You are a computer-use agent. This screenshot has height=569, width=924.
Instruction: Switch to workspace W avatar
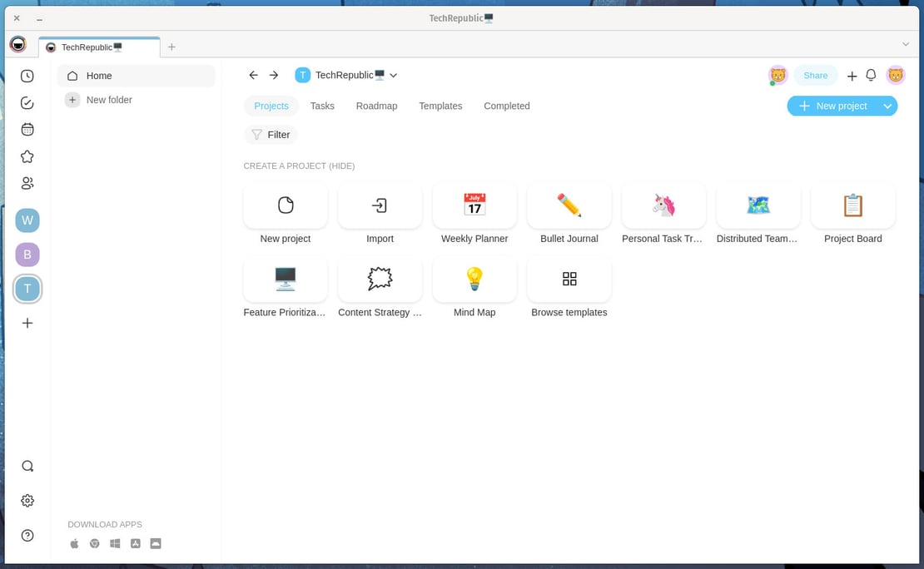pos(27,220)
